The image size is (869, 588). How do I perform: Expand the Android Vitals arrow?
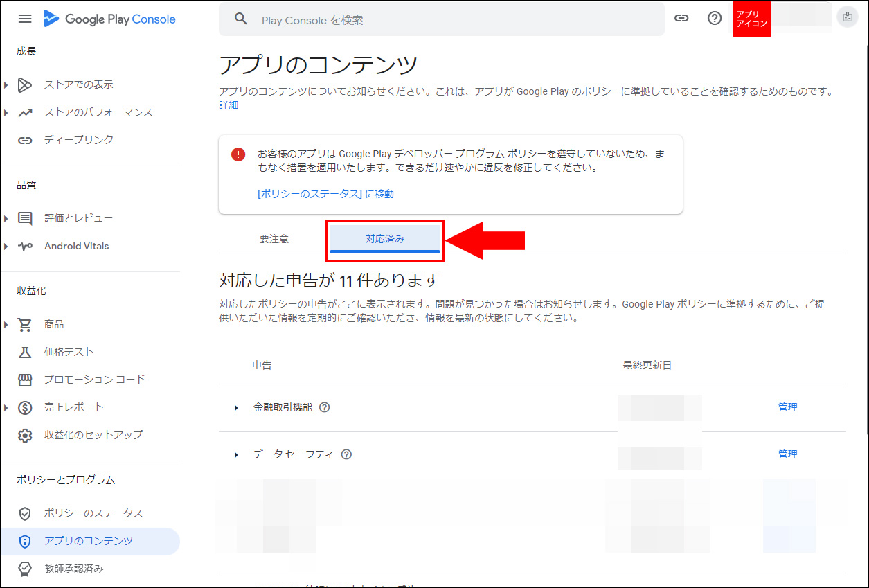click(6, 246)
